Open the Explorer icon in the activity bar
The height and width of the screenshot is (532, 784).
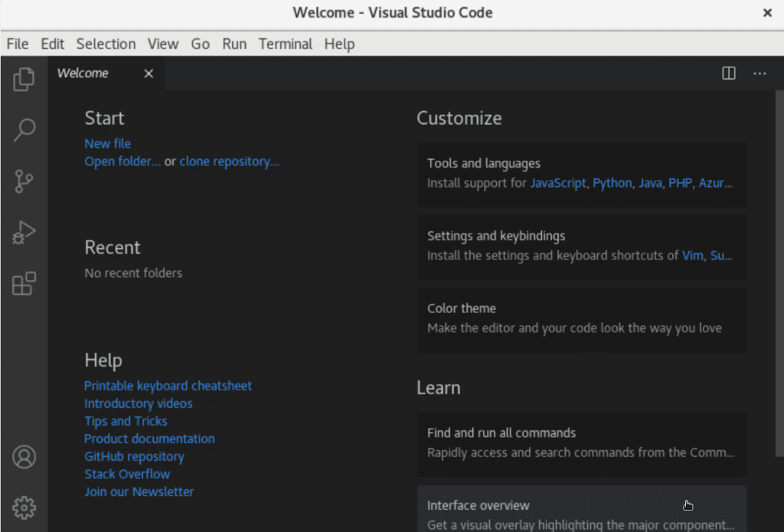(24, 79)
